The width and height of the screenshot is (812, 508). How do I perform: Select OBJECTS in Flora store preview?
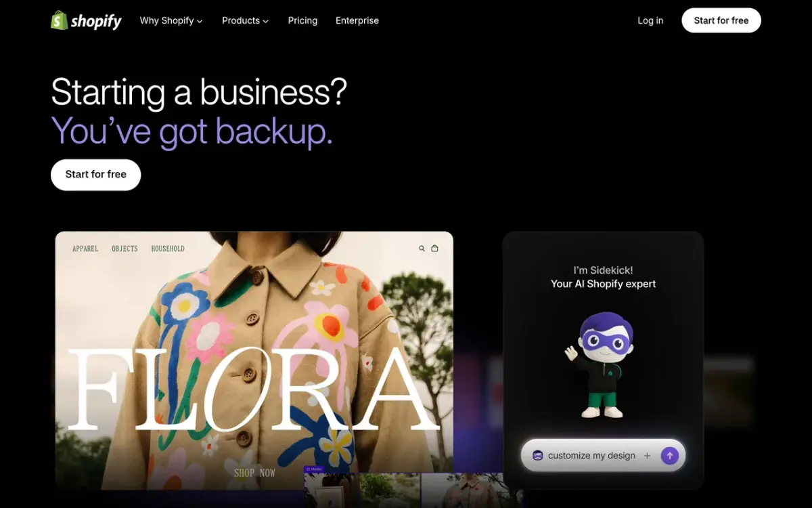pyautogui.click(x=125, y=249)
